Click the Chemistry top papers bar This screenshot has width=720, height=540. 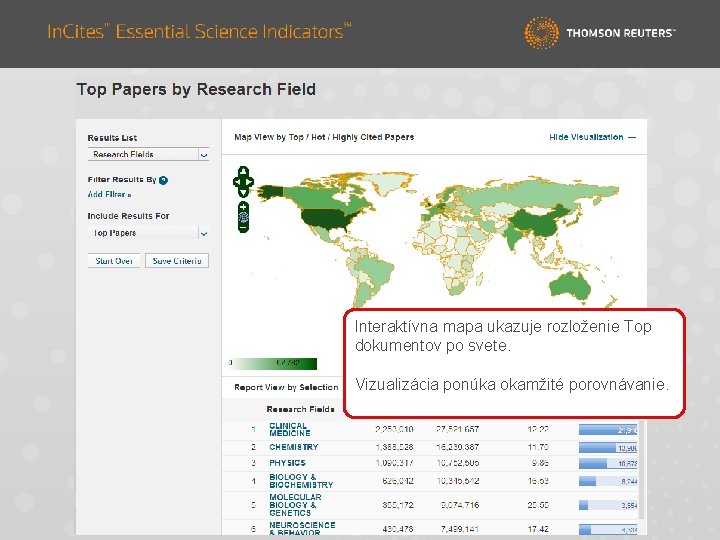click(608, 447)
